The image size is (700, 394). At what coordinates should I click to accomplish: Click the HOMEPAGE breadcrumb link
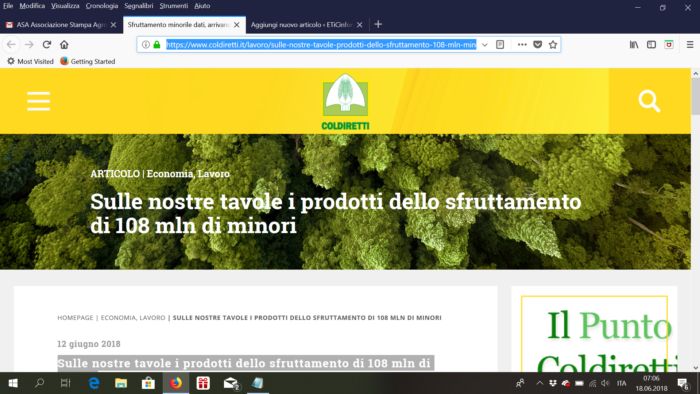(x=75, y=318)
